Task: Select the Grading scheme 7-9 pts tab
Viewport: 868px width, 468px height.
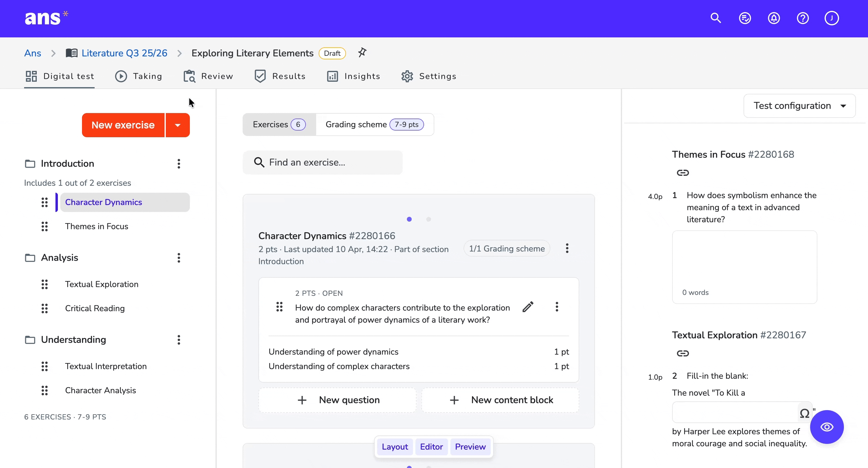Action: tap(375, 125)
